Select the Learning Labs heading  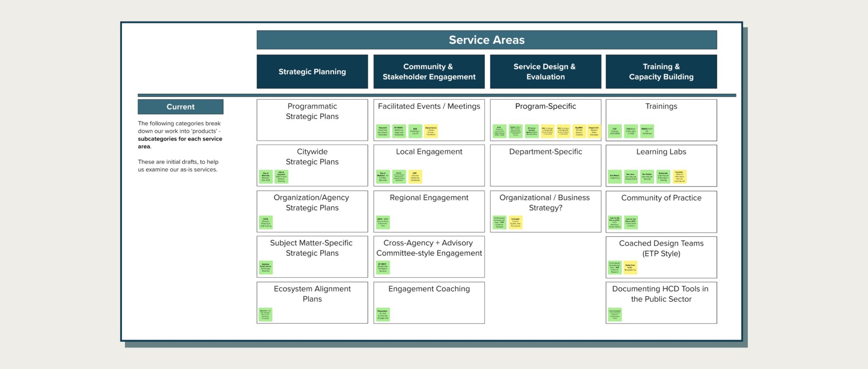click(x=661, y=152)
